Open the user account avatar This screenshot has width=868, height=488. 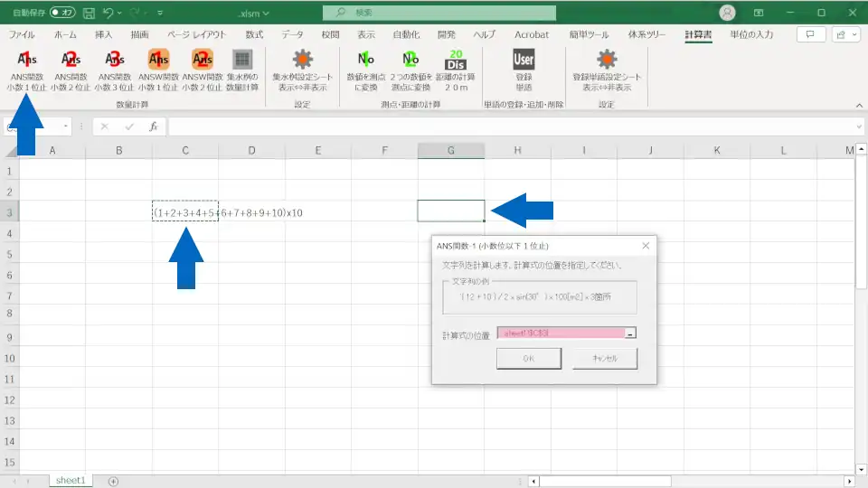pyautogui.click(x=727, y=12)
